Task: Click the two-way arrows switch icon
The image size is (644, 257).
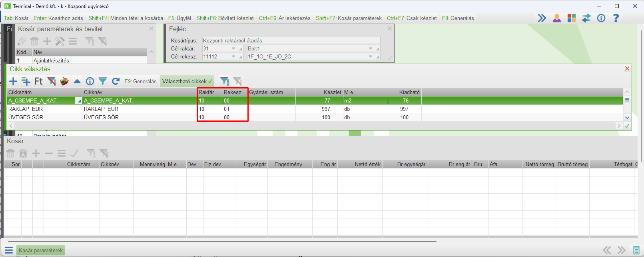Action: [586, 18]
